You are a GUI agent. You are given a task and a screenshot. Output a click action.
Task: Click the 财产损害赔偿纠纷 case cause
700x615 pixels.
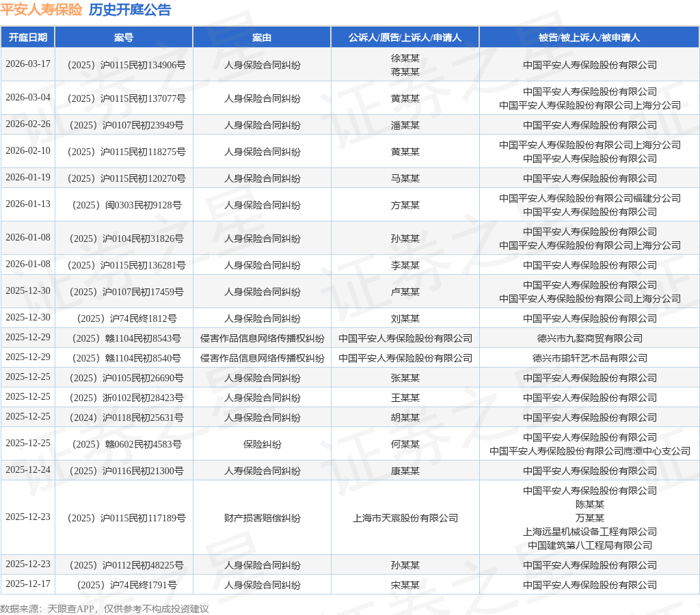click(262, 518)
